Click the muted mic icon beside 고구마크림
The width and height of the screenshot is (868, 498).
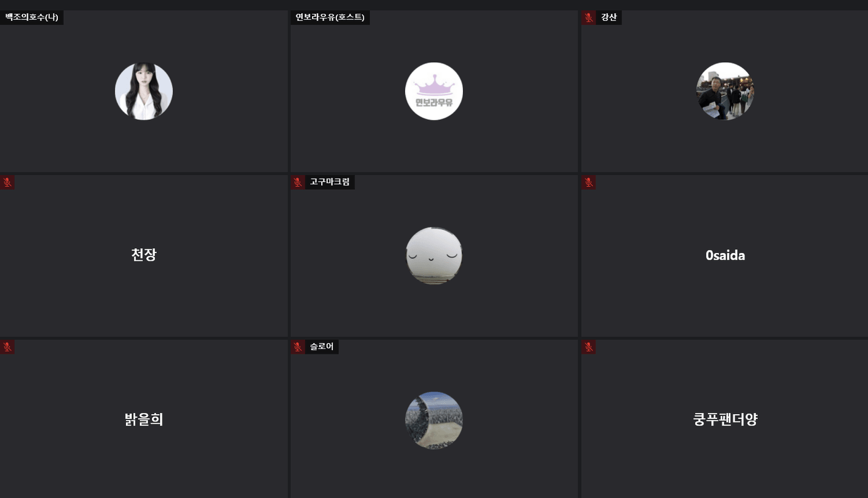point(297,182)
